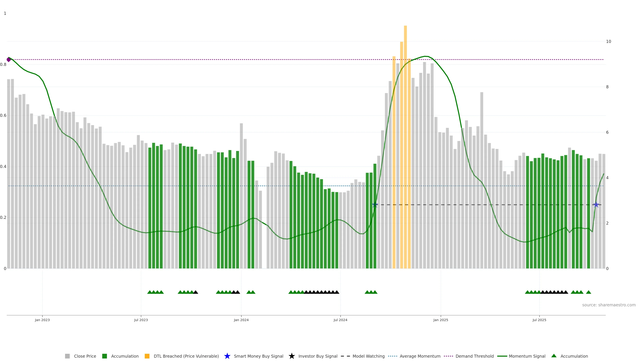Click the blue star where Model Watching line starts
The image size is (644, 362).
coord(375,205)
